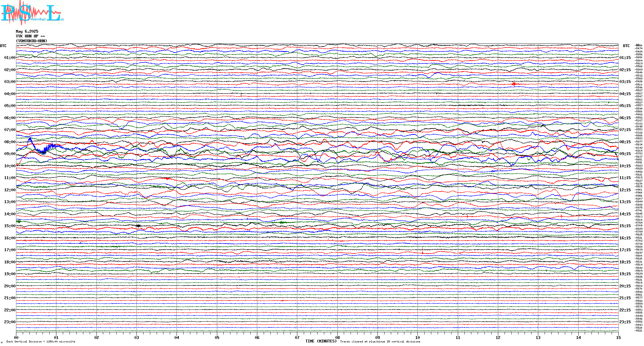Click the '05' minute tick label
Viewport: 644px width, 346px height.
click(x=217, y=337)
